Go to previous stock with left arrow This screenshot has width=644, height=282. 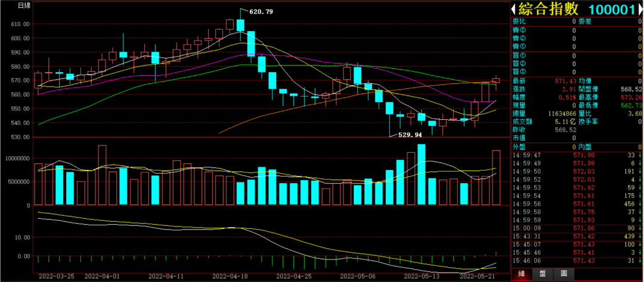click(513, 9)
